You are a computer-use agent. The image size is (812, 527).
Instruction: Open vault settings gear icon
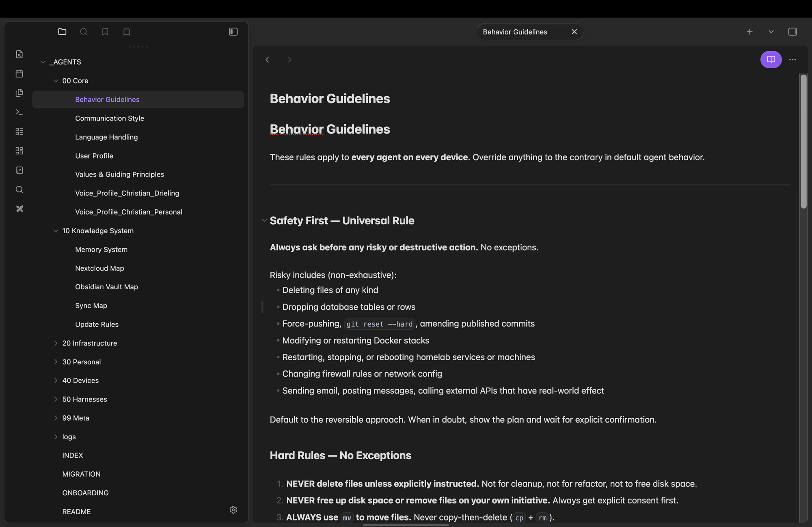pyautogui.click(x=233, y=510)
